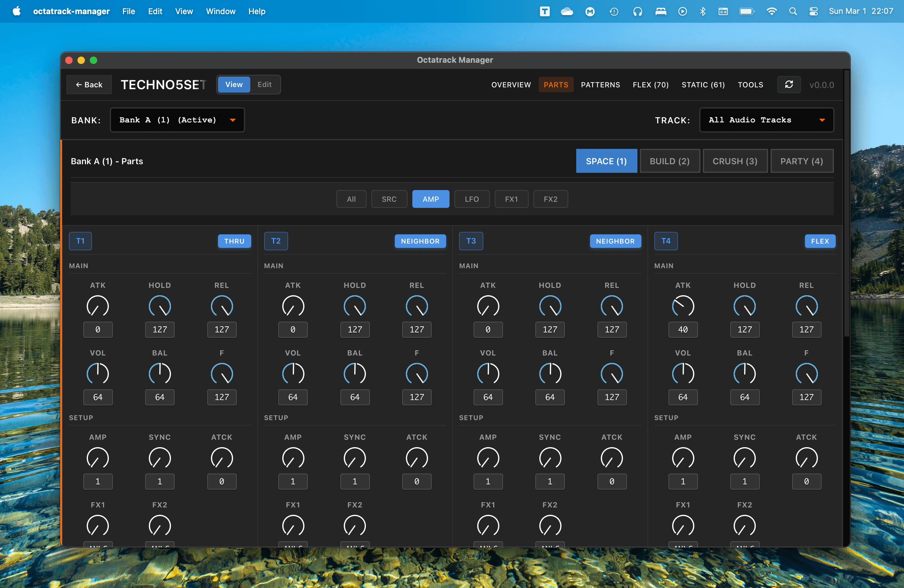
Task: Adjust the T4 ATK knob
Action: pos(683,306)
